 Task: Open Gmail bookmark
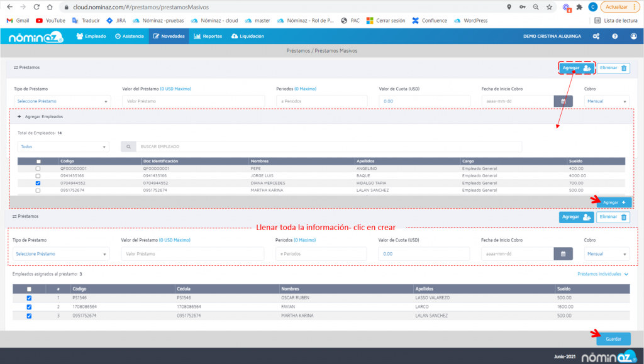click(x=18, y=21)
